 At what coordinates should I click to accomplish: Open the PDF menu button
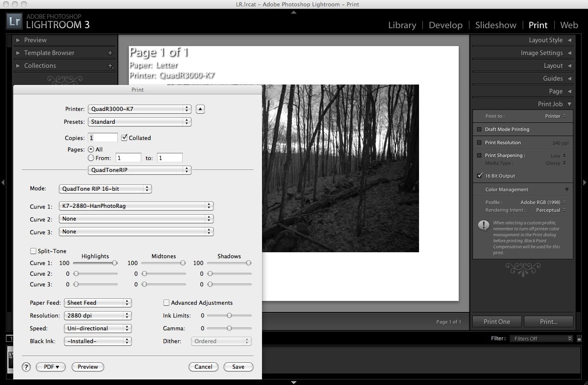[x=51, y=367]
